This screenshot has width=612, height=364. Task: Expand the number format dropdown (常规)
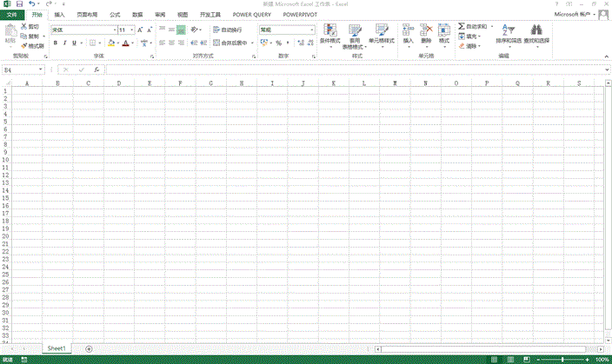(311, 30)
